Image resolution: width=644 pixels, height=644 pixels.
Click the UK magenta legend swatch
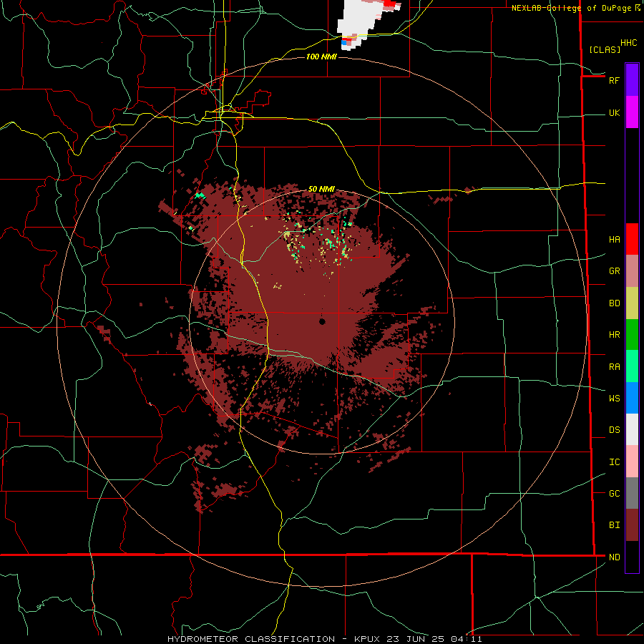point(632,112)
